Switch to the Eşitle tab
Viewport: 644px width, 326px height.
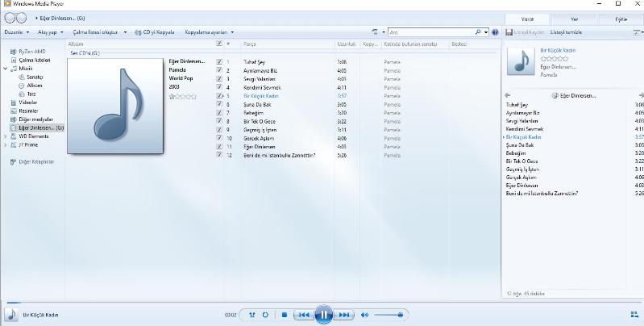coord(621,19)
